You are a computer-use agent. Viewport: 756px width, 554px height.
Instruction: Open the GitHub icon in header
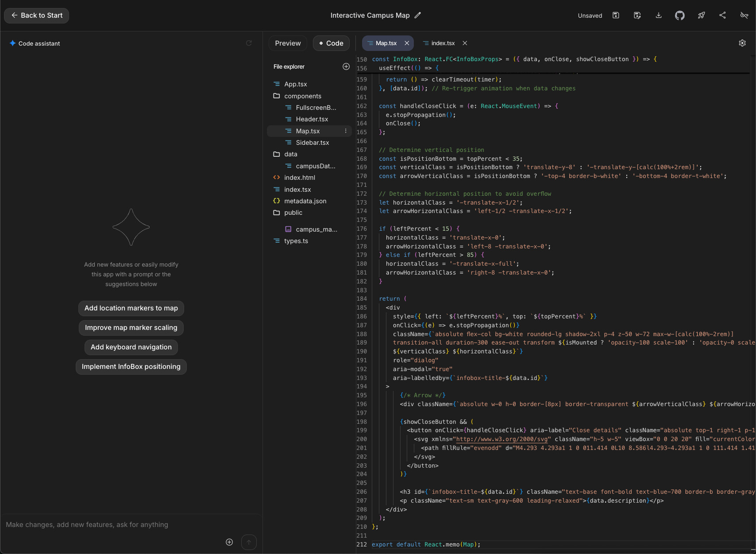pyautogui.click(x=680, y=15)
